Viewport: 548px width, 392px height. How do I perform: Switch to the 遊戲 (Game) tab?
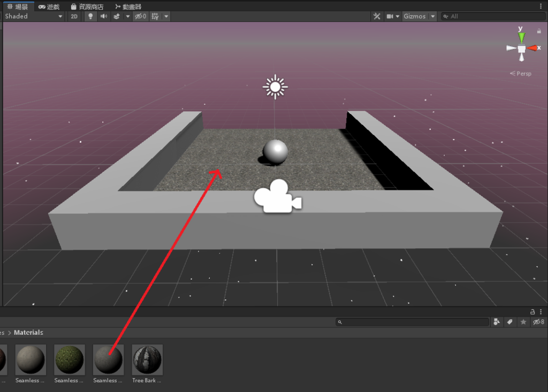49,6
